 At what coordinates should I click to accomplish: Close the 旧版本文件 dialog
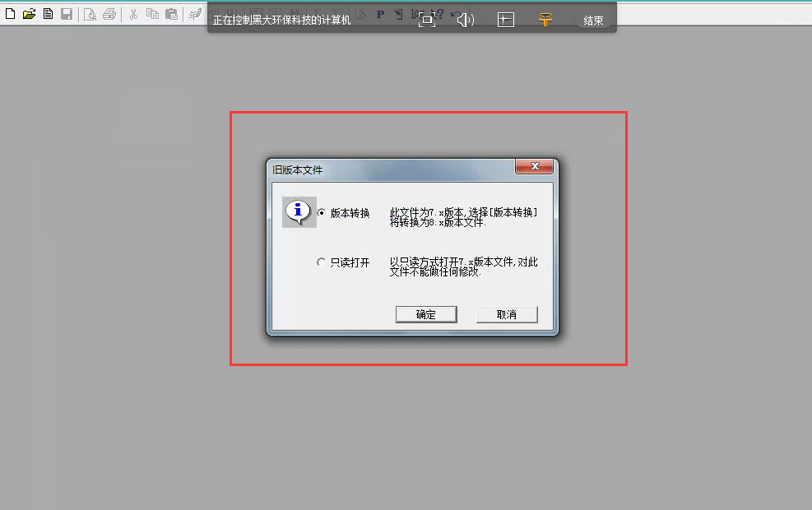click(x=535, y=166)
